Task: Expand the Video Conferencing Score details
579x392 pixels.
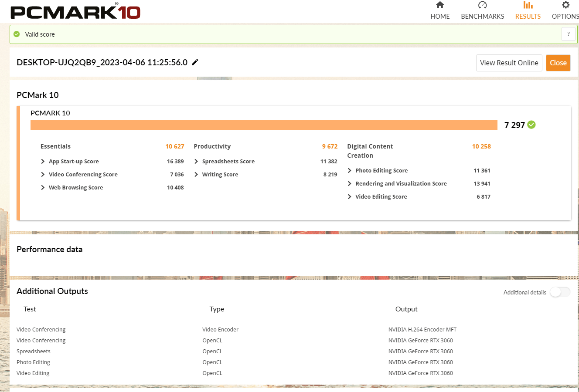Action: tap(43, 175)
